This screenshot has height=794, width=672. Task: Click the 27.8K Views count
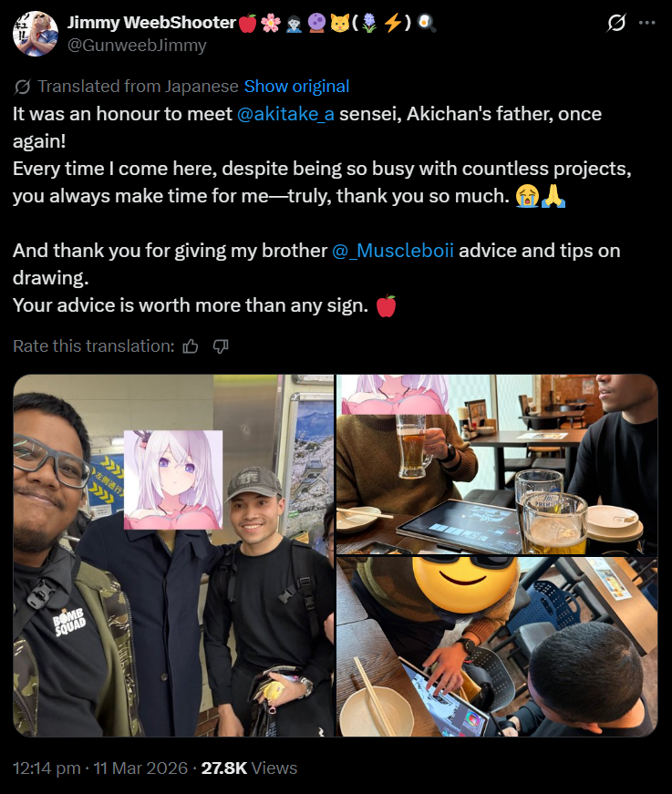(249, 768)
